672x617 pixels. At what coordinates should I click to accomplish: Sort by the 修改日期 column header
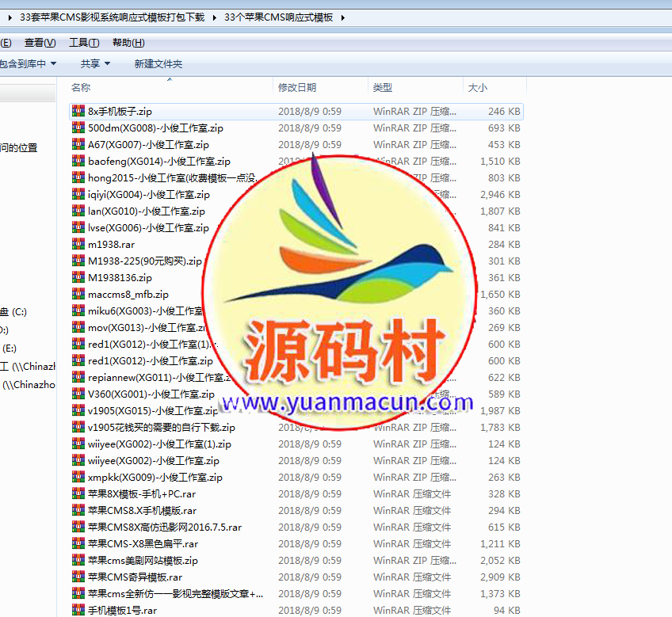(297, 88)
